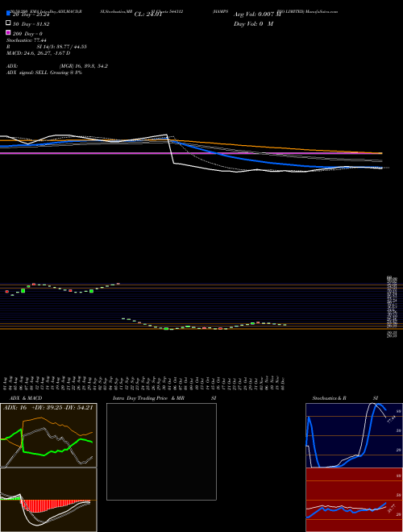Screen dimensions: 403x532
Task: Open the red RSI chart panel
Action: [x=354, y=500]
